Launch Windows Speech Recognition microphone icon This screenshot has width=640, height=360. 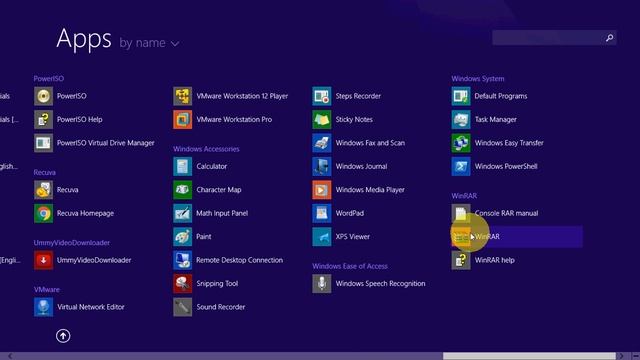click(x=322, y=284)
